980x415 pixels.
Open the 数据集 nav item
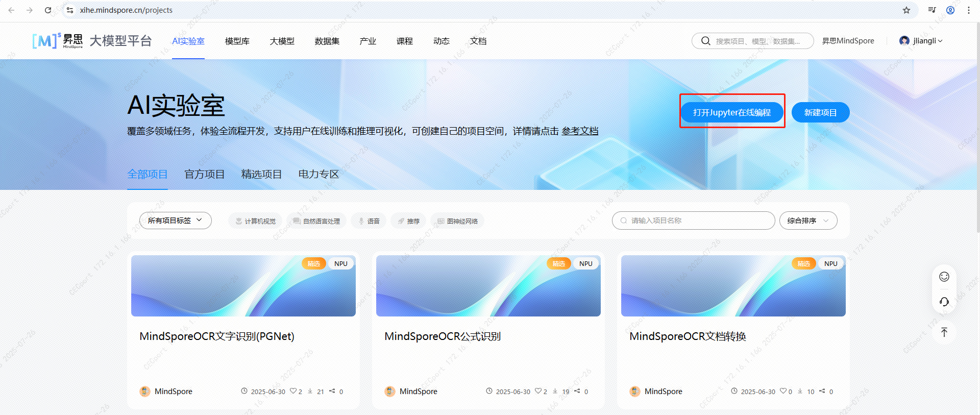coord(327,41)
